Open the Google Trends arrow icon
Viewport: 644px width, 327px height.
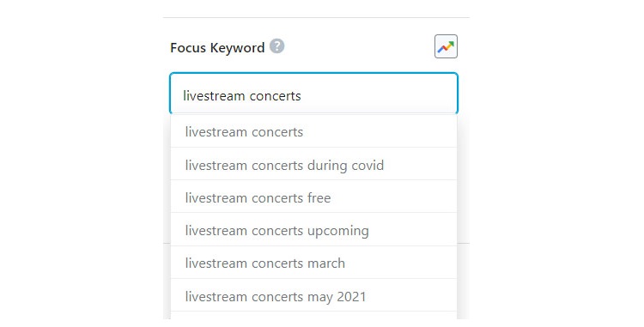(x=446, y=46)
